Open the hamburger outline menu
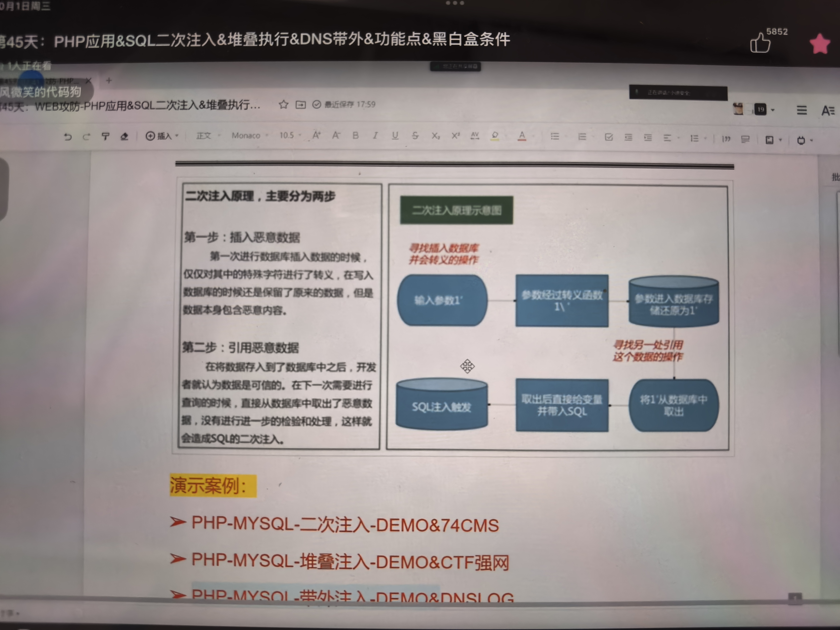 tap(802, 110)
